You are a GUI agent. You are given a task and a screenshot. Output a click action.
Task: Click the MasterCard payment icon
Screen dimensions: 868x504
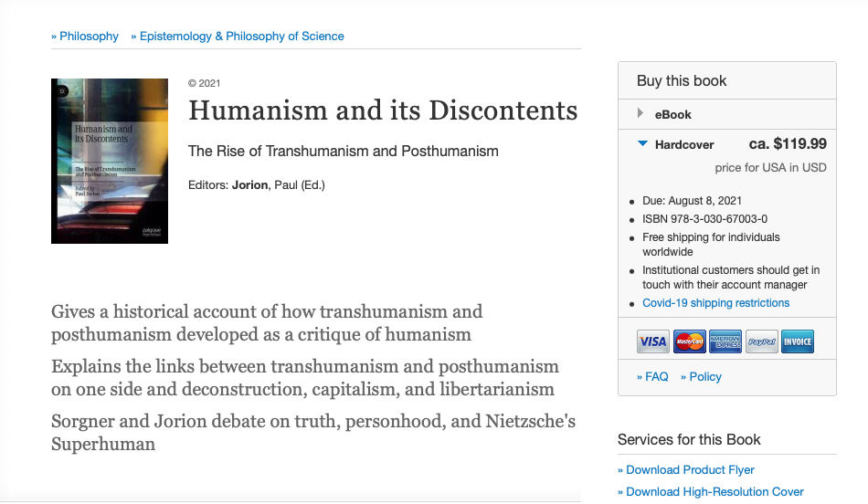point(689,341)
